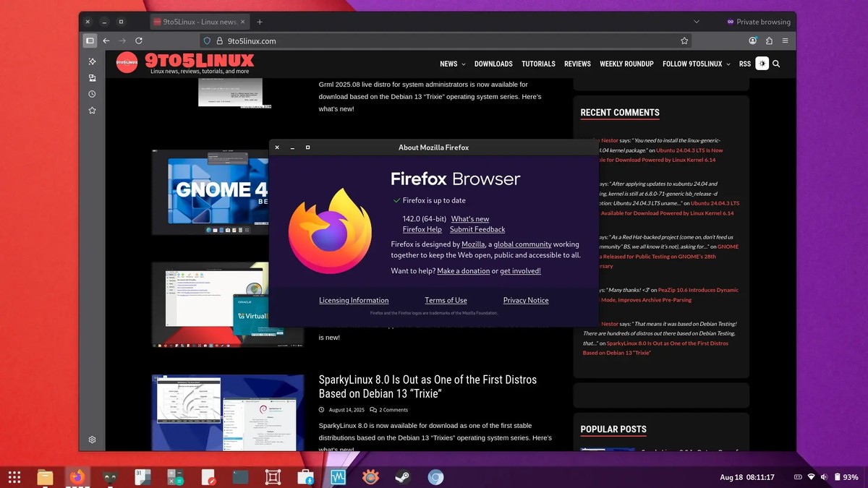Launch Steam from the taskbar

[402, 477]
